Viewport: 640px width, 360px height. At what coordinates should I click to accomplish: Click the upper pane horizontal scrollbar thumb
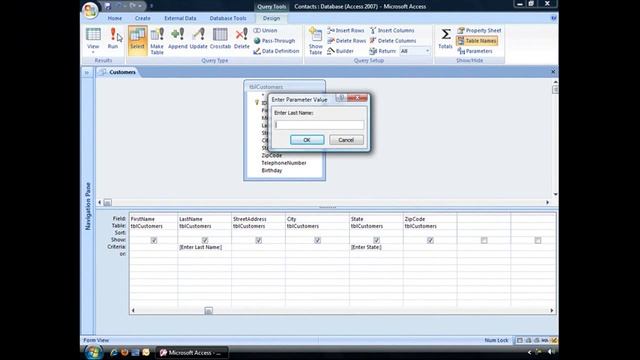pos(107,202)
